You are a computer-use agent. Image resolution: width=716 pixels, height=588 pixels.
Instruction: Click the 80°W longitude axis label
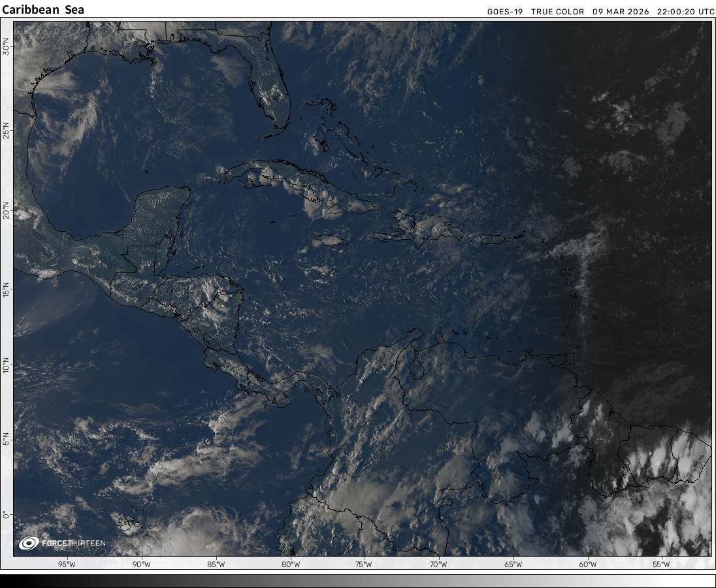291,564
